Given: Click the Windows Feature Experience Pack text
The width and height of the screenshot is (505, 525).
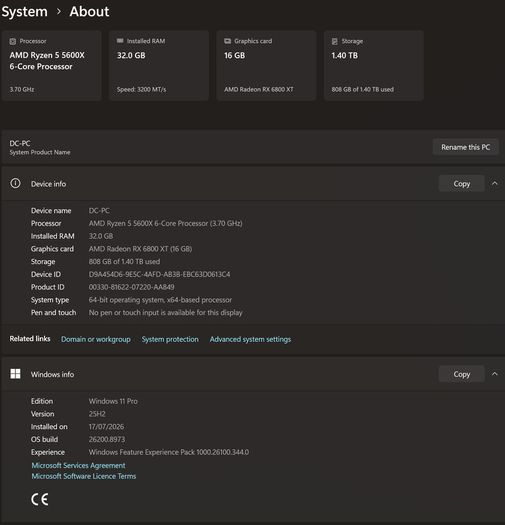Looking at the screenshot, I should 169,452.
